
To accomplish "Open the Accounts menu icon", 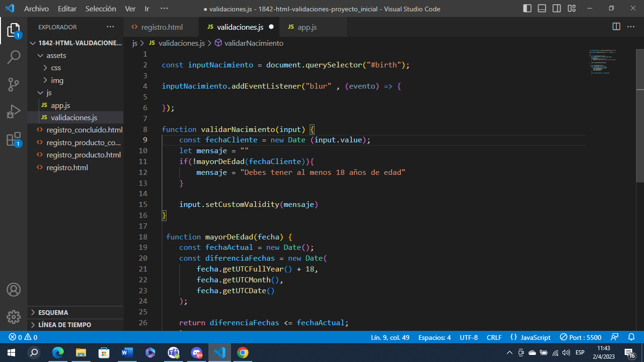I will pos(14,289).
